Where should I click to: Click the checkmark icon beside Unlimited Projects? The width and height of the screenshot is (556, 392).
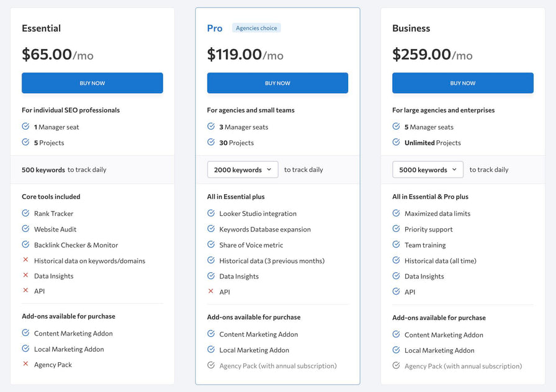coord(396,142)
